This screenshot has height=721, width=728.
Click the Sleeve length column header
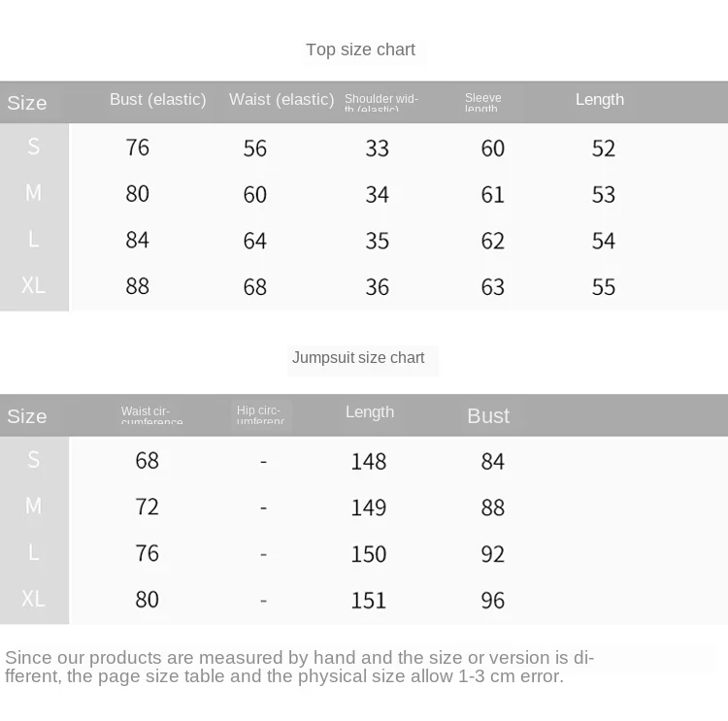pos(482,102)
